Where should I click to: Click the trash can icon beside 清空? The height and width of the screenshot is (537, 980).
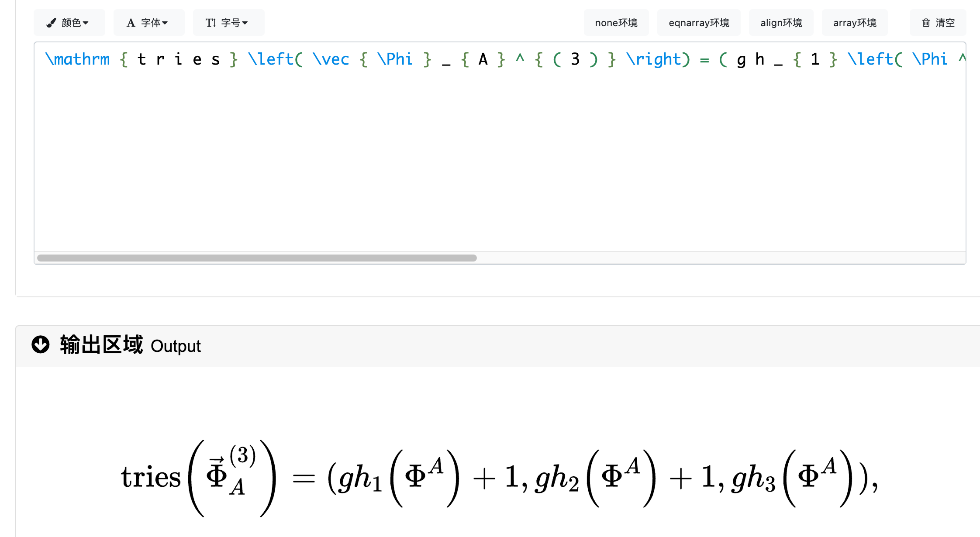coord(926,23)
